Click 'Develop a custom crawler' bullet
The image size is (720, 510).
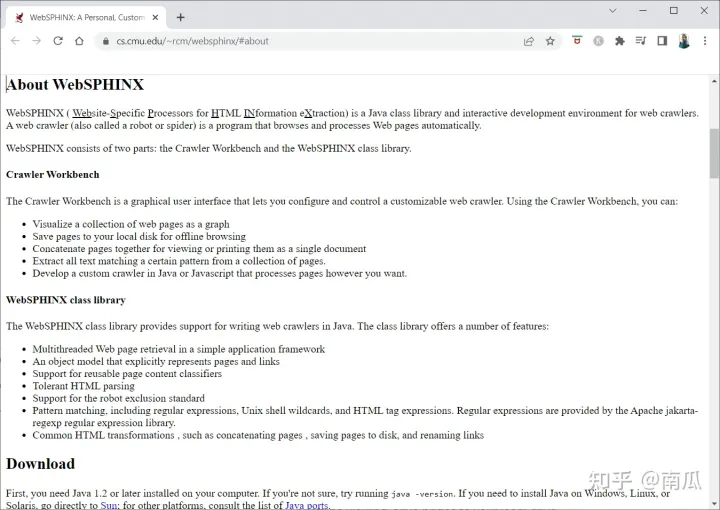coord(219,274)
